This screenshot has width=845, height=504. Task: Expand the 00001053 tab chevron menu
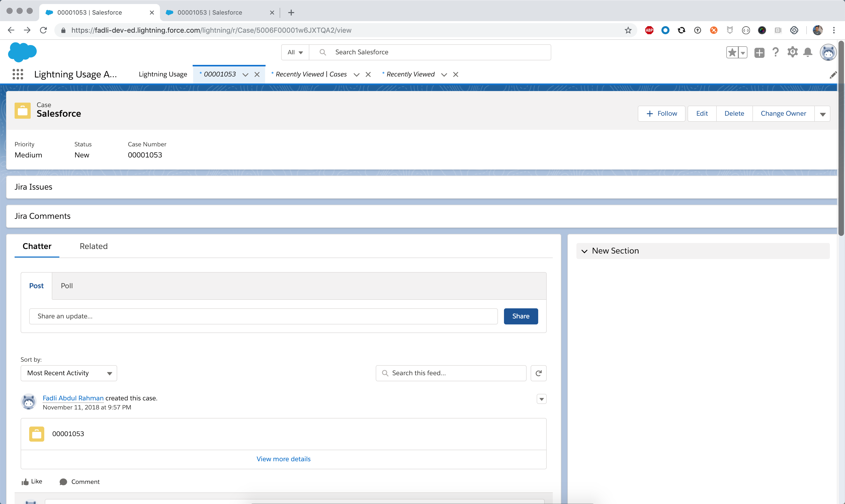pos(245,74)
